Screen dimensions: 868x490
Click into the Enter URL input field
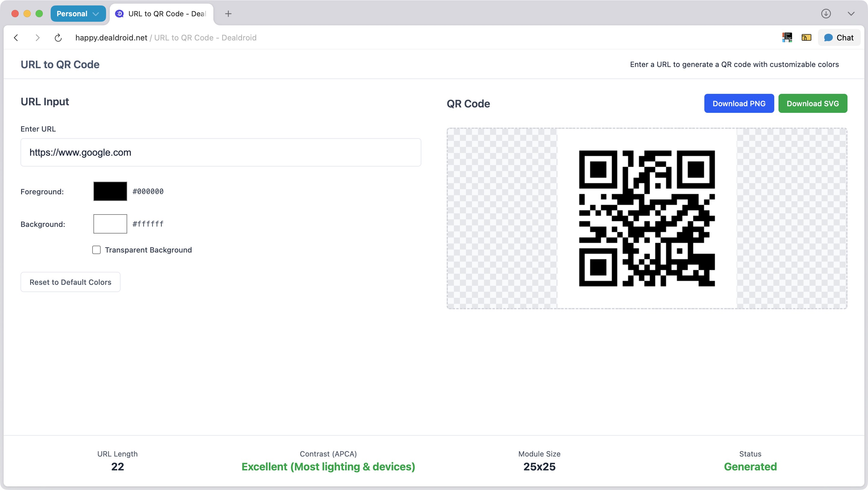(x=221, y=152)
